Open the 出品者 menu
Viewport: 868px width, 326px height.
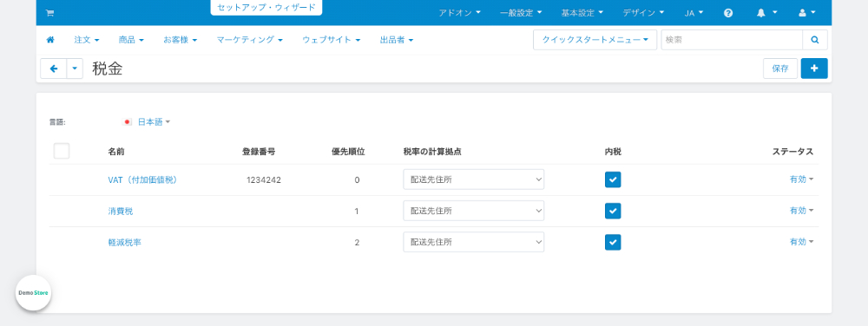pyautogui.click(x=397, y=40)
